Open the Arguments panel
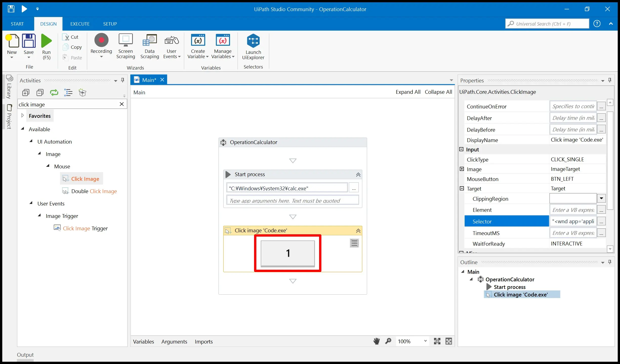 [x=174, y=342]
